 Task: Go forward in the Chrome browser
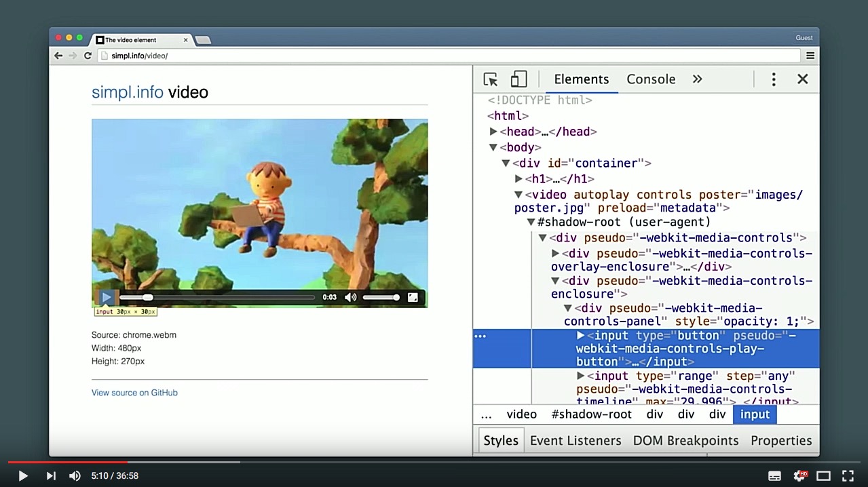[x=73, y=56]
